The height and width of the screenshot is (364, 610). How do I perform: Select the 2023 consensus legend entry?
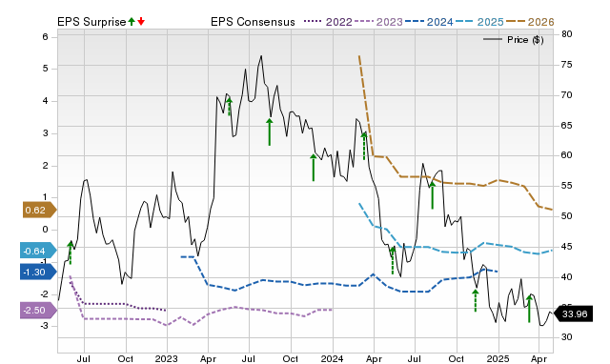378,22
